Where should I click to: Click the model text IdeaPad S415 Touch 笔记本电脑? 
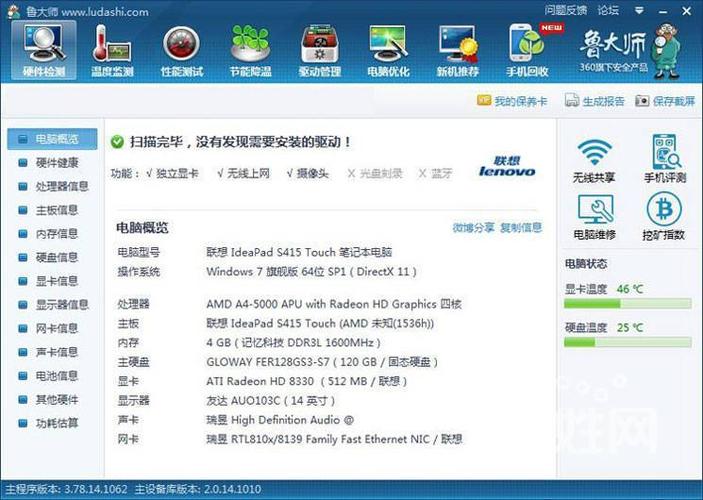(x=299, y=252)
